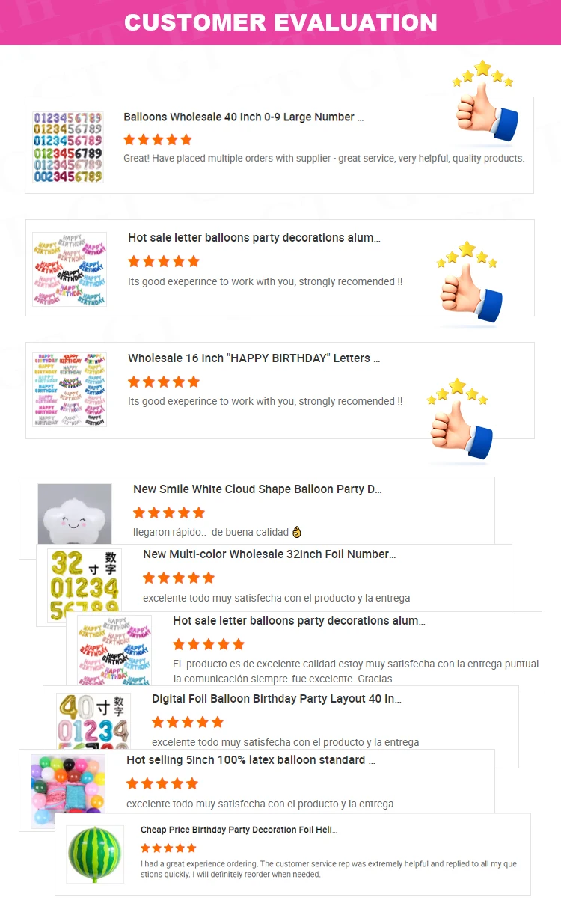View the rainbow 0-9 number balloons thumbnail
The image size is (561, 924).
click(x=67, y=147)
